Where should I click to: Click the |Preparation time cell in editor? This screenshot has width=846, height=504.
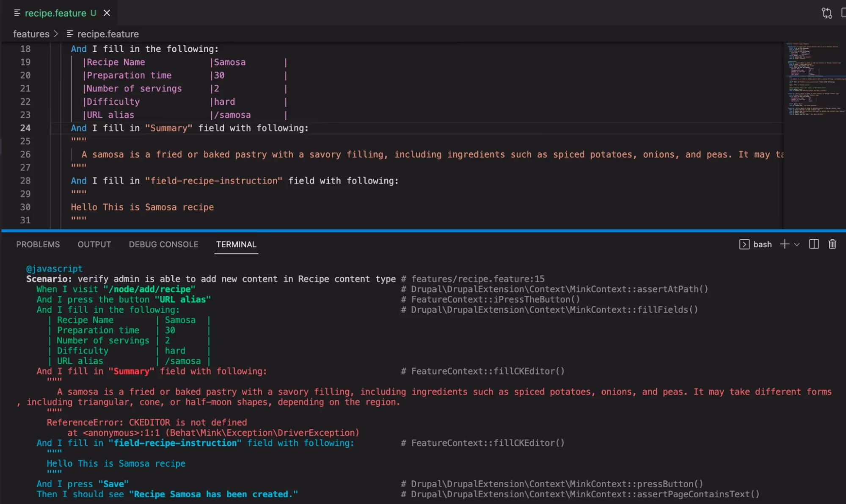[127, 75]
